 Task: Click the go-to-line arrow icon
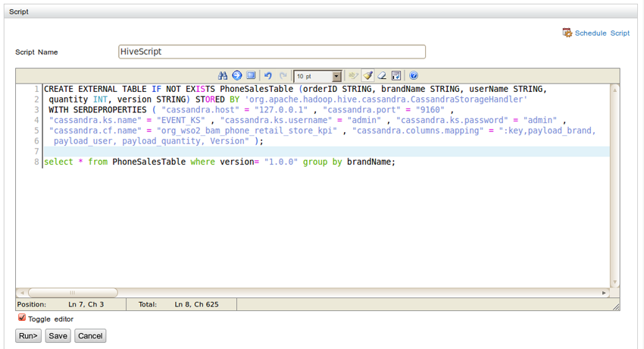[x=237, y=76]
